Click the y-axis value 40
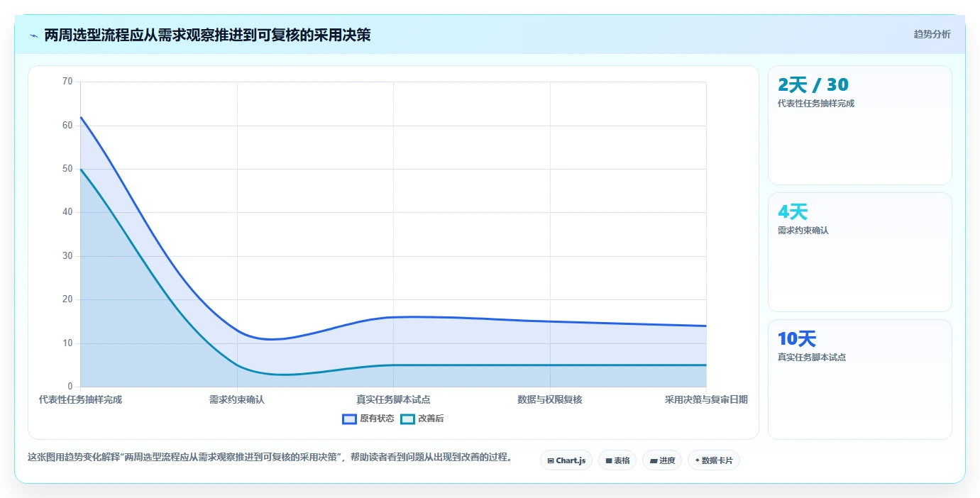 [x=67, y=212]
